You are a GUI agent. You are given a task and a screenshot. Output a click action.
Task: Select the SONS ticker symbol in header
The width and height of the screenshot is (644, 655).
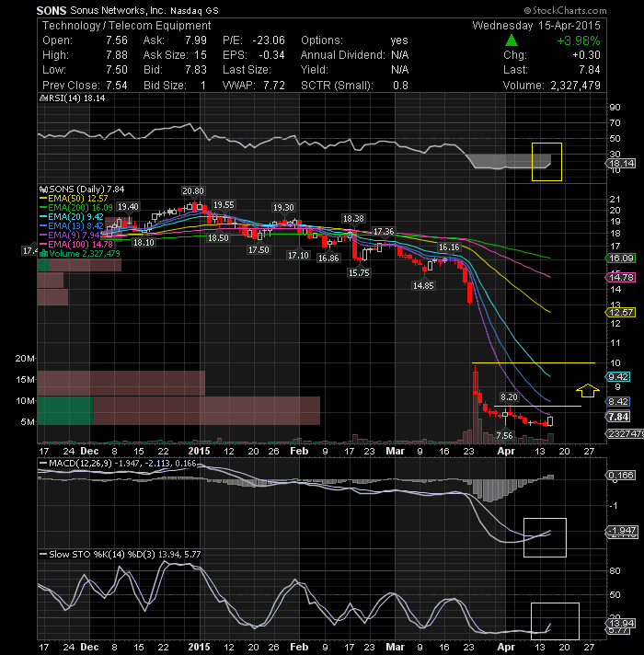coord(52,10)
